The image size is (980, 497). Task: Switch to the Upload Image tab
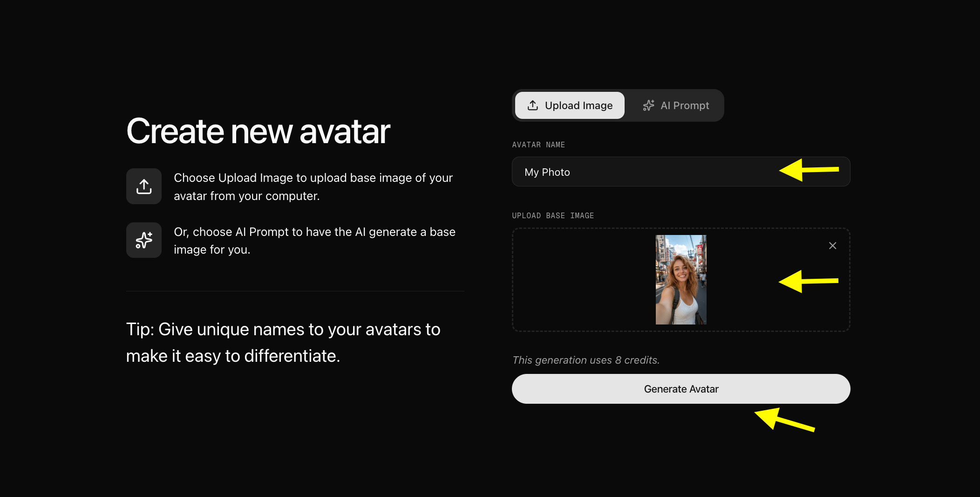570,105
